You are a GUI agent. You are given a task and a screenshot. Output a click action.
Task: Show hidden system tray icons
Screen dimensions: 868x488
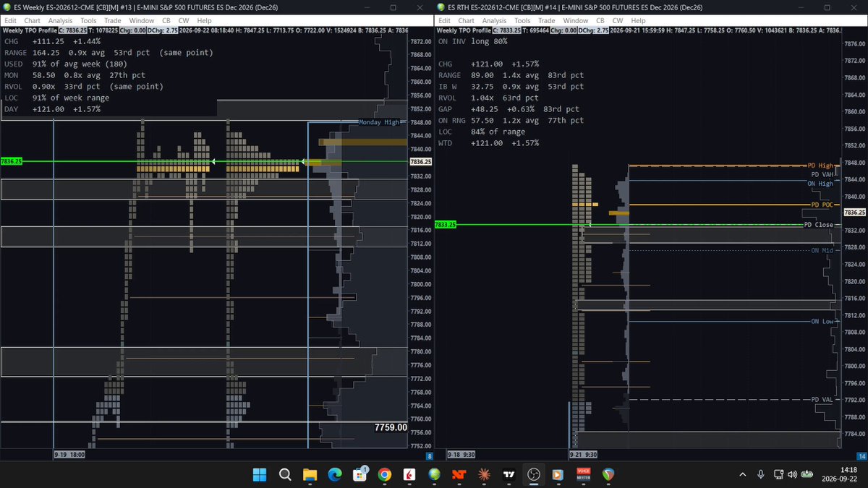coord(743,474)
